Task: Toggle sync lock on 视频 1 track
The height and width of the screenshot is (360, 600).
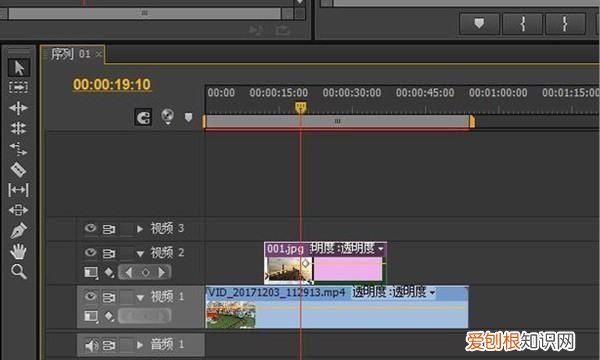Action: [x=109, y=297]
